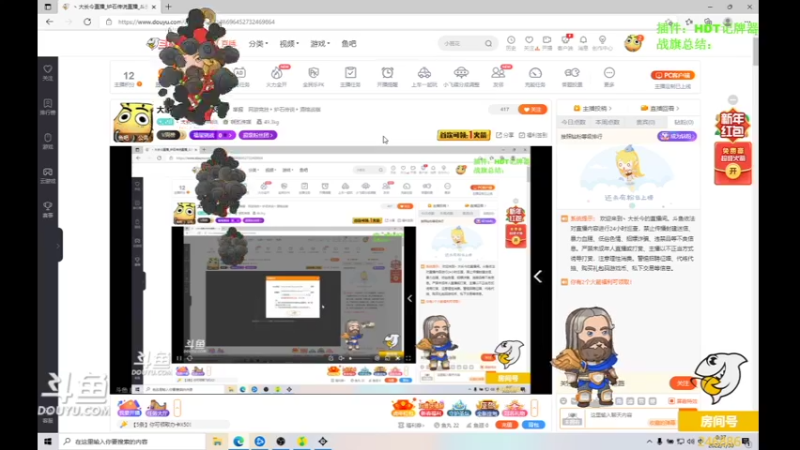This screenshot has height=450, width=800.
Task: Click the orange PC客户端 button
Action: tap(672, 75)
